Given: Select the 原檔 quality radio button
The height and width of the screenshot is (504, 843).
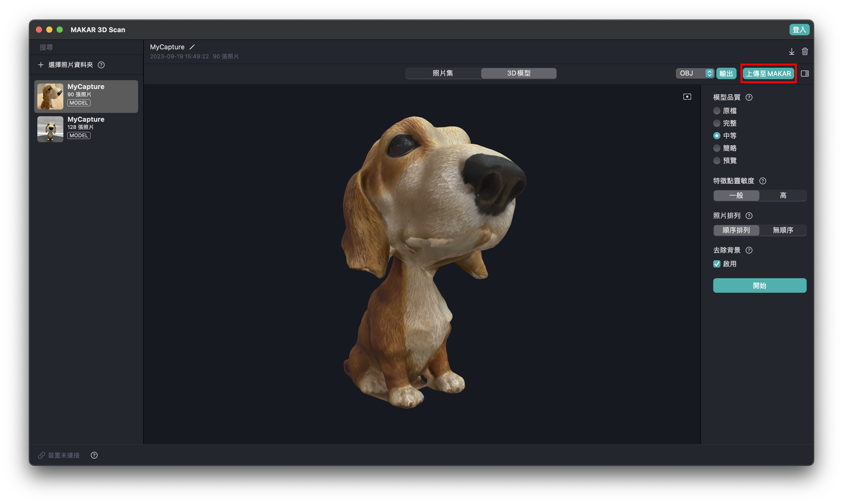Looking at the screenshot, I should [x=717, y=111].
